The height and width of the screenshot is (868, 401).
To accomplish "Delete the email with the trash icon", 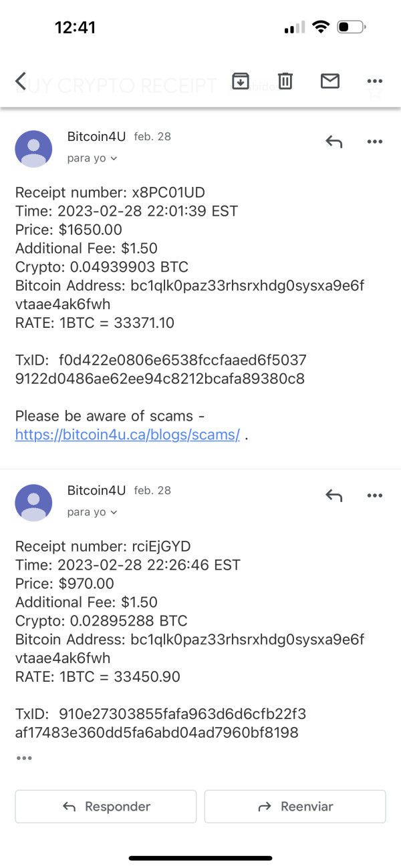I will 285,81.
